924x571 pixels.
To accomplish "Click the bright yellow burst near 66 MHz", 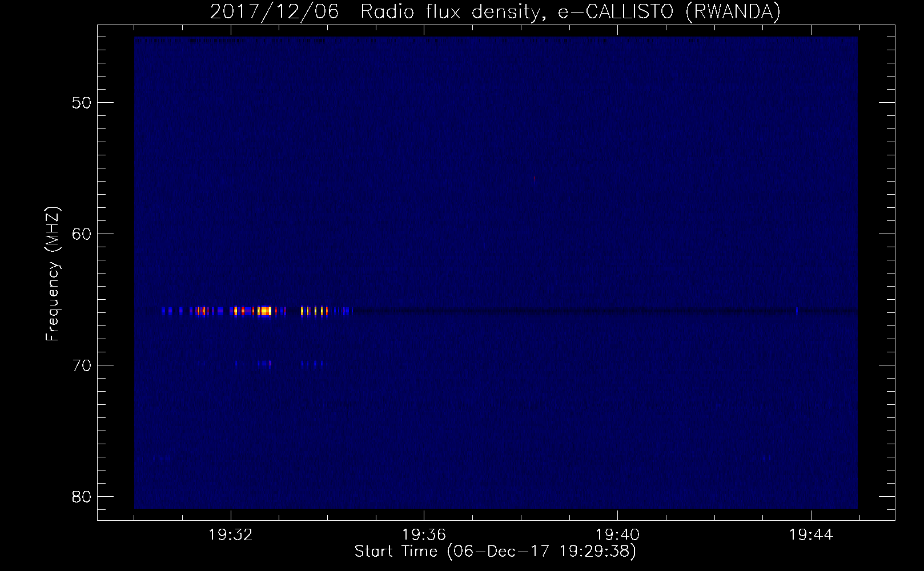I will pyautogui.click(x=264, y=311).
